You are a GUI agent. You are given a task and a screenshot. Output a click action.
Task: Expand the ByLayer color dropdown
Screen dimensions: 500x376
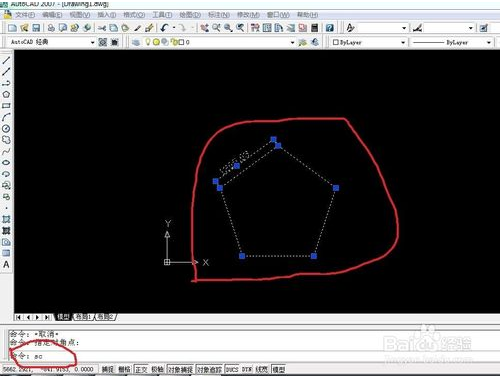403,42
